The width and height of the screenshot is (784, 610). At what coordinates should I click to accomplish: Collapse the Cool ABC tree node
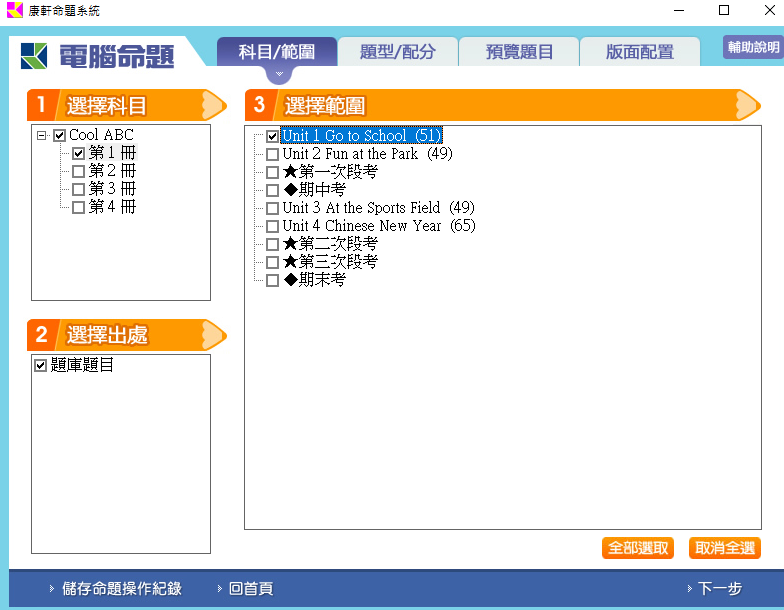(x=41, y=136)
